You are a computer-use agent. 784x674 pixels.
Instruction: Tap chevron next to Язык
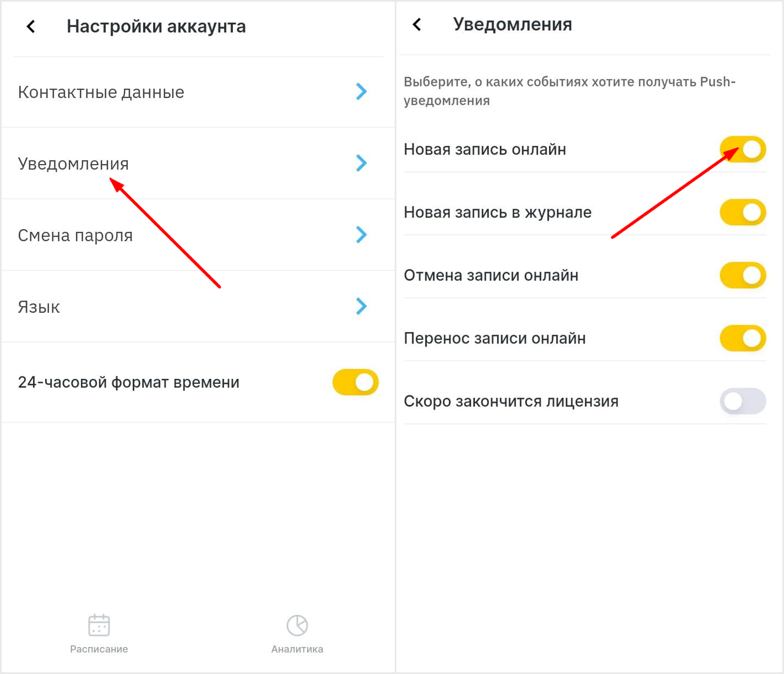click(x=361, y=306)
